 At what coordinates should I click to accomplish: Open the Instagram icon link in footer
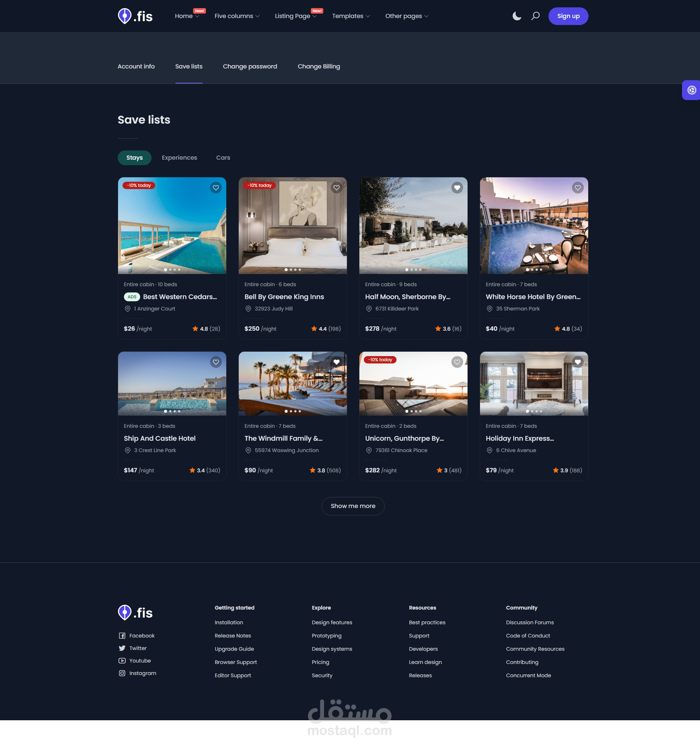pos(122,673)
